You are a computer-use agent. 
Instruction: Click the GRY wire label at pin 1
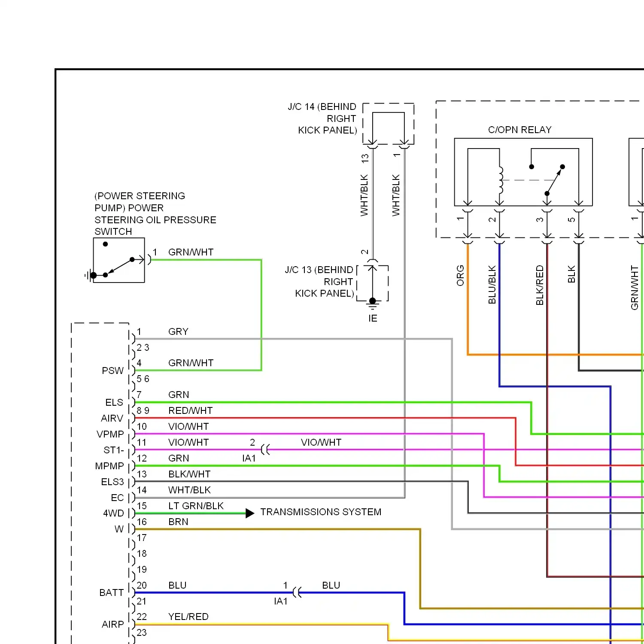[x=179, y=331]
